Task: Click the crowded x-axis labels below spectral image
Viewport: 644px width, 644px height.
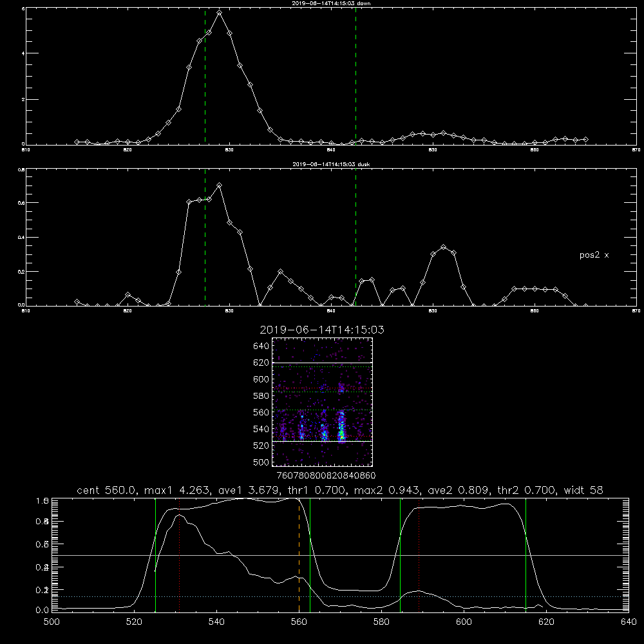Action: coord(326,476)
